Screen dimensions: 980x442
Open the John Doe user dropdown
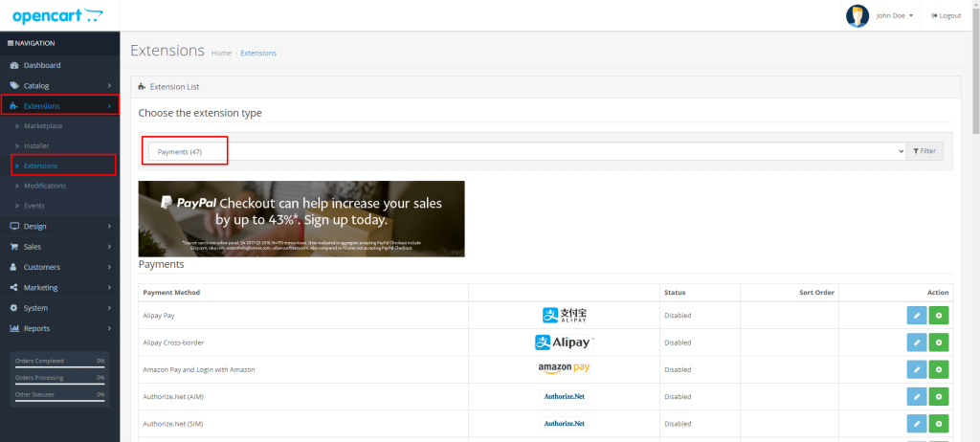pos(895,15)
